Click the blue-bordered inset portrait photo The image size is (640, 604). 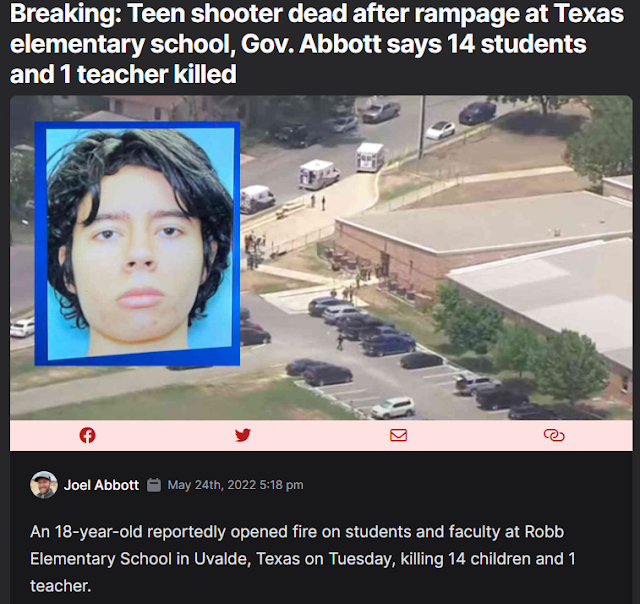137,244
